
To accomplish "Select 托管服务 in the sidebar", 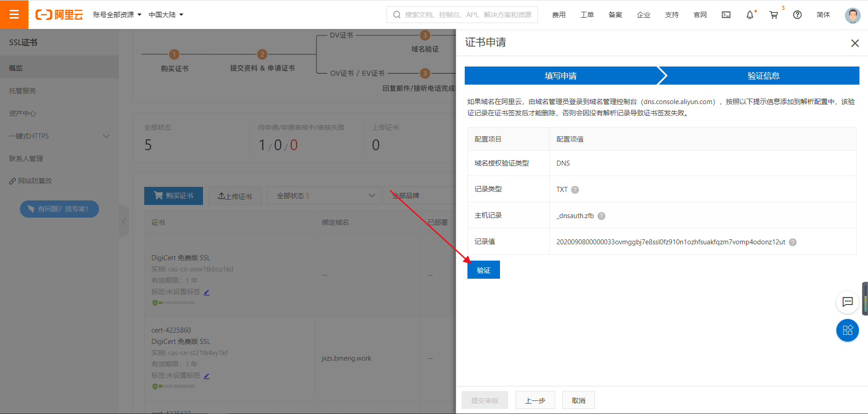I will point(23,91).
